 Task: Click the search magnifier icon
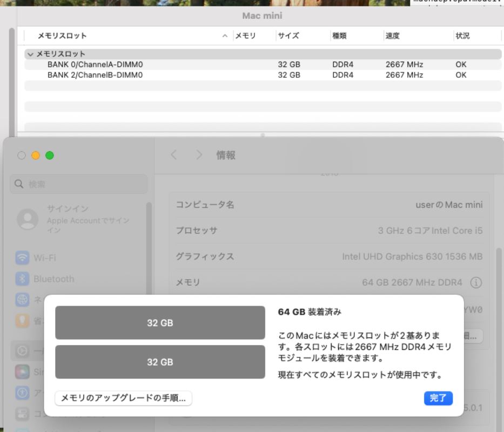click(x=19, y=184)
